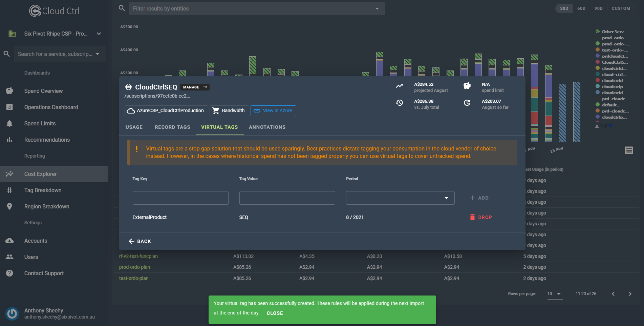Screen dimensions: 644x326
Task: Open the Spend Limits bell icon
Action: [x=9, y=123]
